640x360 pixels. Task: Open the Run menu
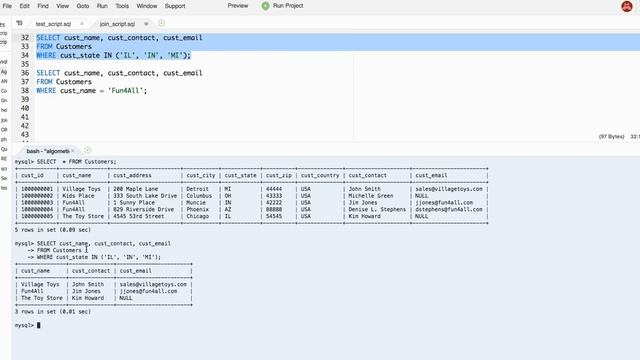coord(102,6)
